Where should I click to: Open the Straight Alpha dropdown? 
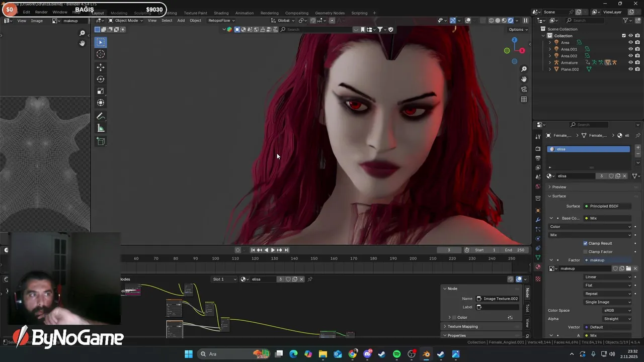(x=617, y=319)
